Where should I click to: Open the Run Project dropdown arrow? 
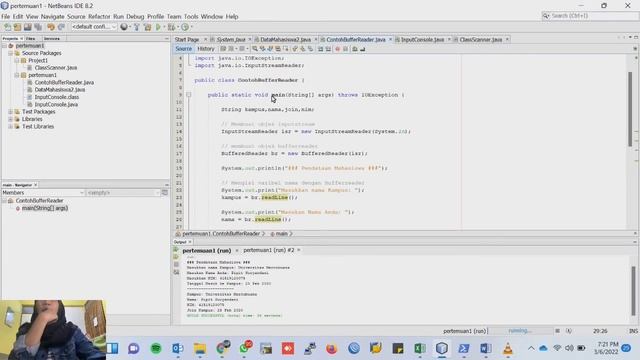click(x=164, y=27)
